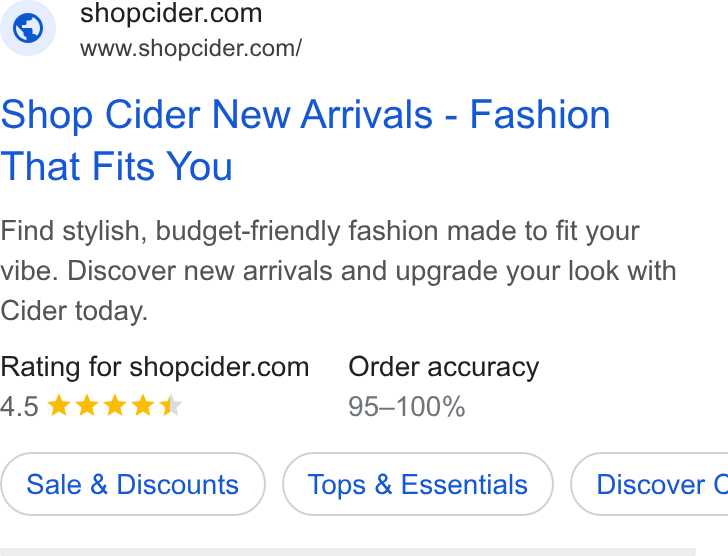
Task: Click the Cider today text in the snippet
Action: point(74,310)
